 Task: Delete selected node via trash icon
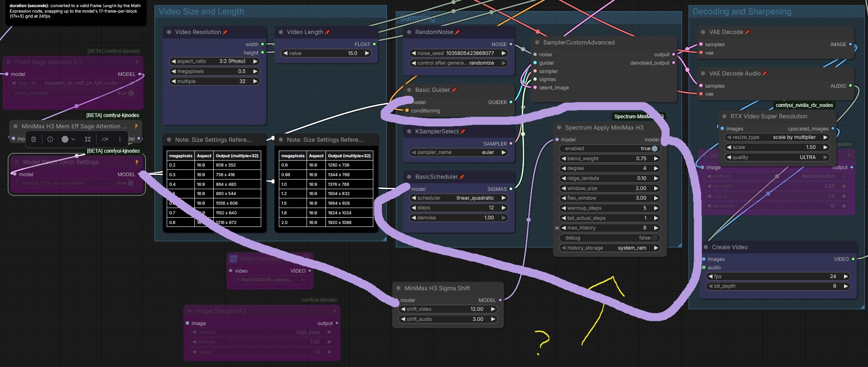click(34, 139)
